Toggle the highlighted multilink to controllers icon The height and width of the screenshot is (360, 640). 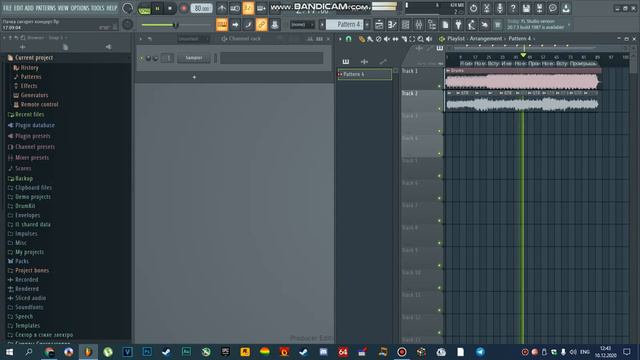pos(261,24)
